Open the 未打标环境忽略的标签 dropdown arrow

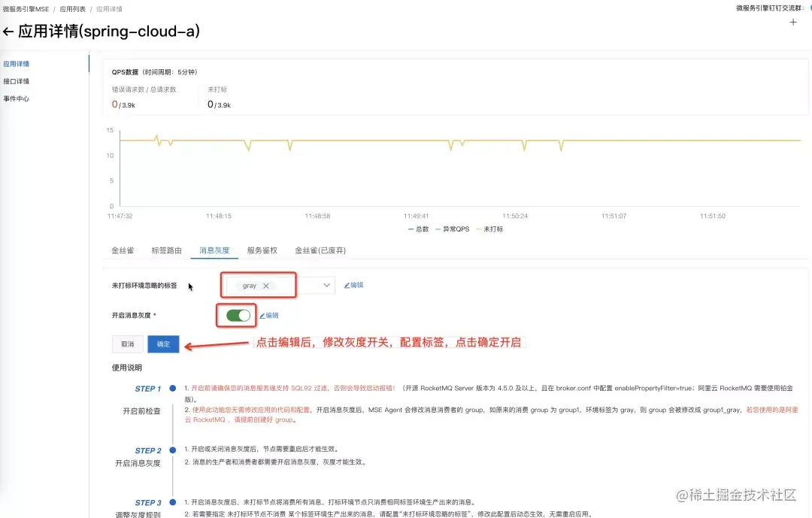click(327, 286)
